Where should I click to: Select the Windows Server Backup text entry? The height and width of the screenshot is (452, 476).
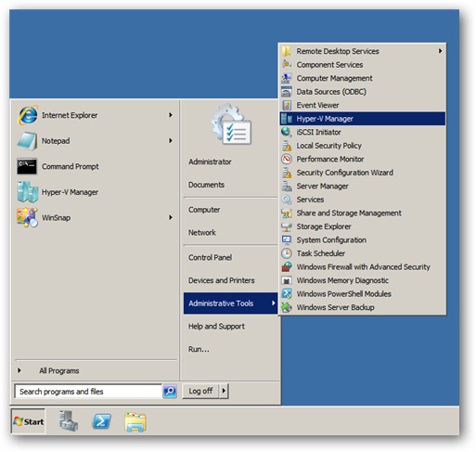(x=335, y=307)
